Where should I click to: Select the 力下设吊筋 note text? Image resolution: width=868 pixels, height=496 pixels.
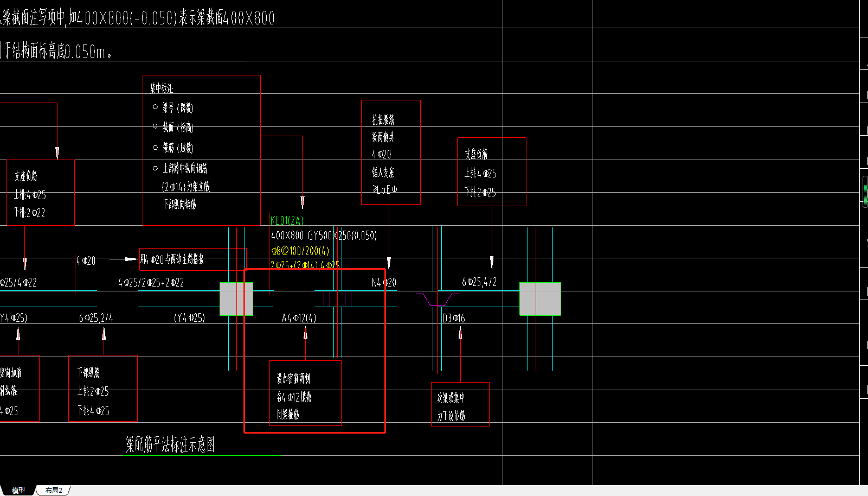[x=451, y=416]
